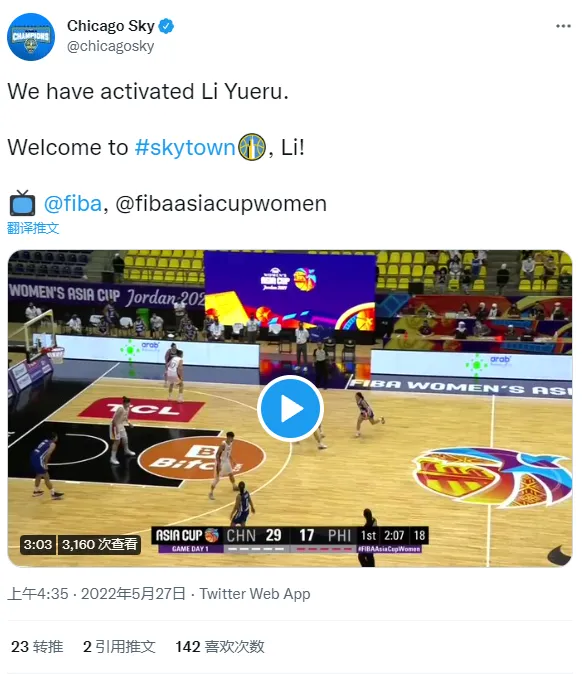Open the @fiba mention link

click(73, 203)
